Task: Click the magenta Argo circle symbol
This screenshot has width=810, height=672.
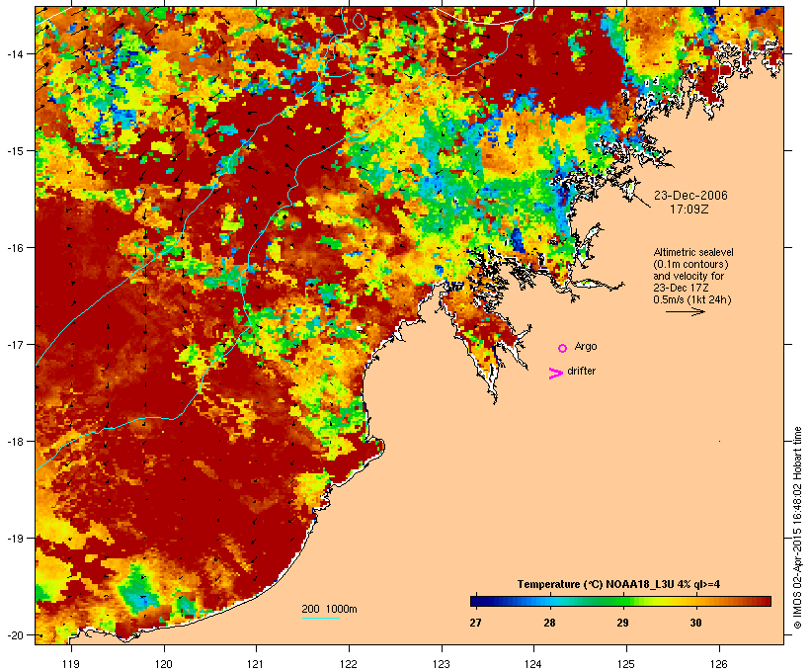Action: point(563,349)
